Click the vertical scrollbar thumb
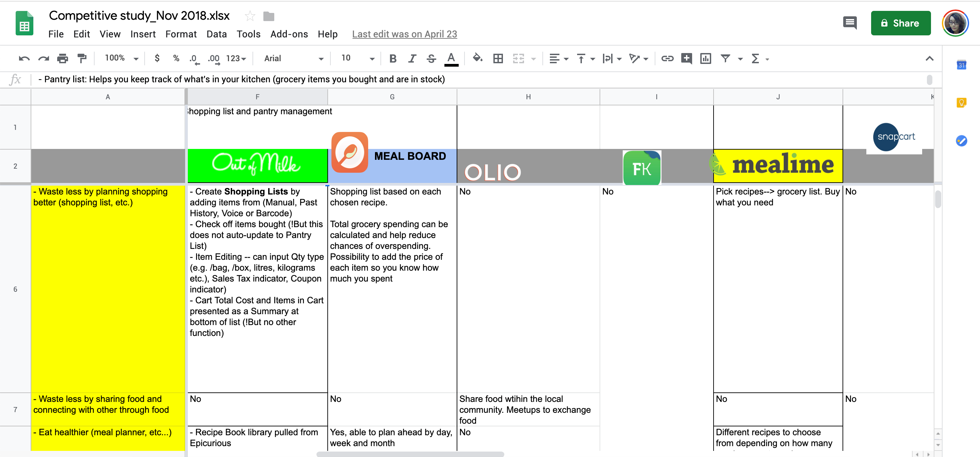 pyautogui.click(x=938, y=199)
